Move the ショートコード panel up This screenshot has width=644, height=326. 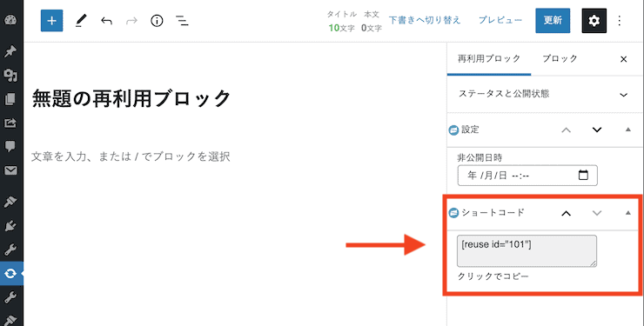[566, 213]
